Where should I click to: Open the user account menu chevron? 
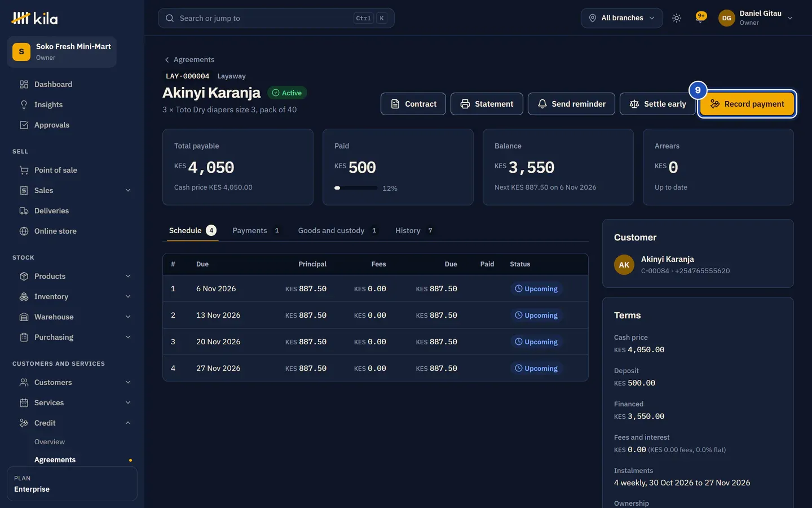(790, 18)
